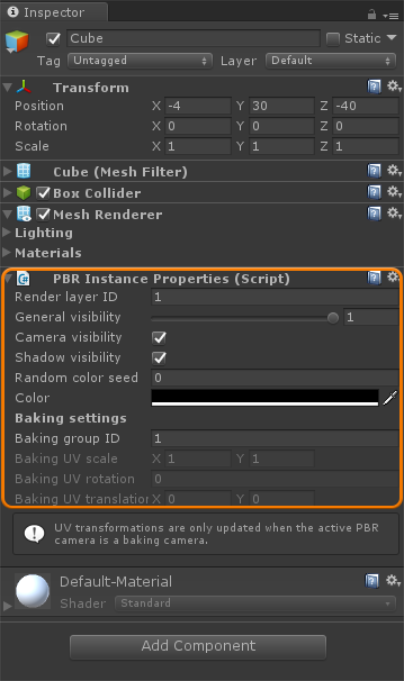The height and width of the screenshot is (681, 404).
Task: Click the Box Collider help book icon
Action: [374, 192]
